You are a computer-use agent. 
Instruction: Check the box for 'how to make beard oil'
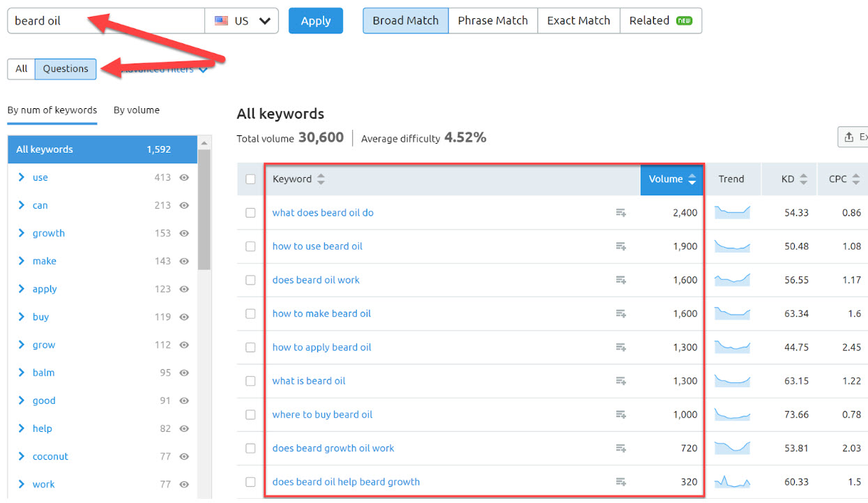pos(250,314)
